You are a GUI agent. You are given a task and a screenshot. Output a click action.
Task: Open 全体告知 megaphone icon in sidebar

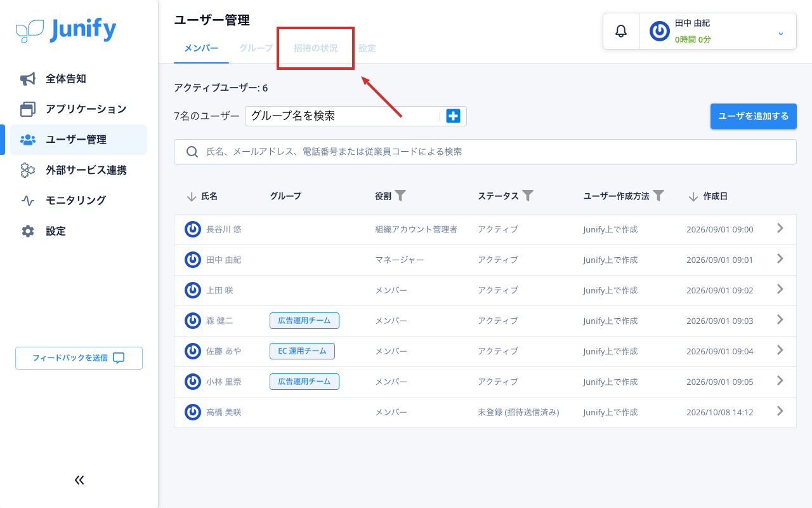click(28, 79)
